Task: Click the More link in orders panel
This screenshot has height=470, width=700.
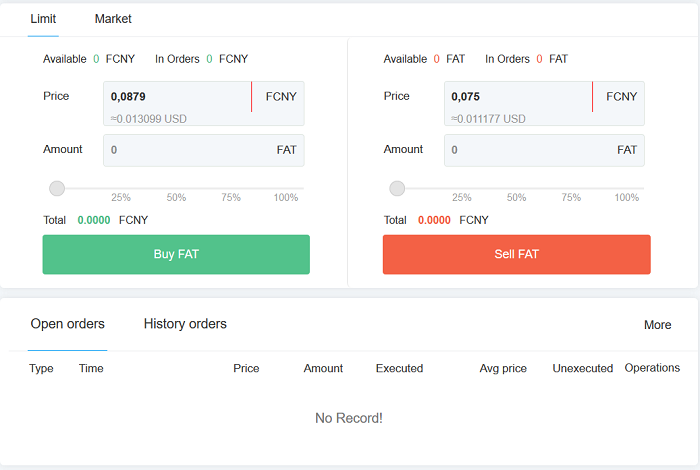Action: [657, 325]
